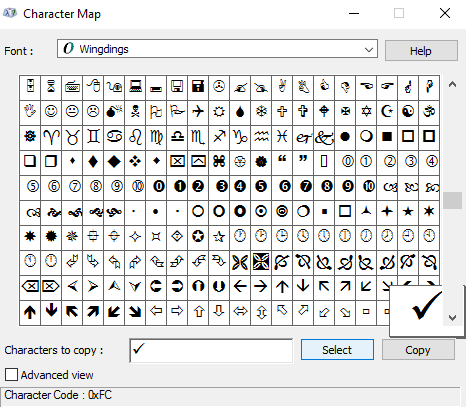Open the Wingdings font dropdown
Viewport: 466px width, 407px height.
click(x=217, y=49)
